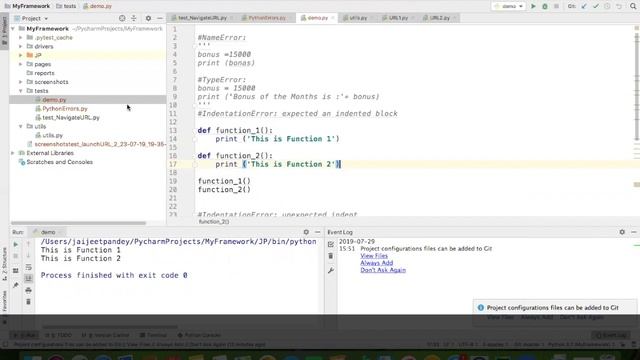This screenshot has height=360, width=640.
Task: Rerun demo from Run panel
Action: click(x=16, y=244)
